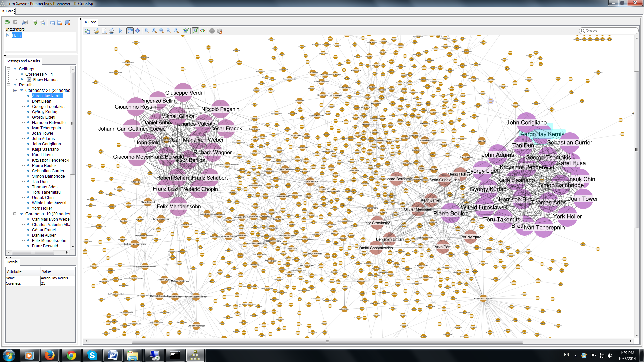This screenshot has width=644, height=362.
Task: Click the Zoom In magnifier icon
Action: click(162, 31)
